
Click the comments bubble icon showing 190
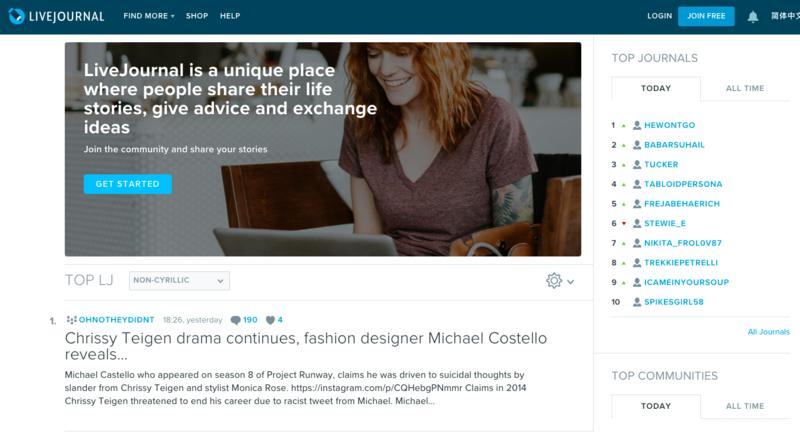click(x=235, y=320)
